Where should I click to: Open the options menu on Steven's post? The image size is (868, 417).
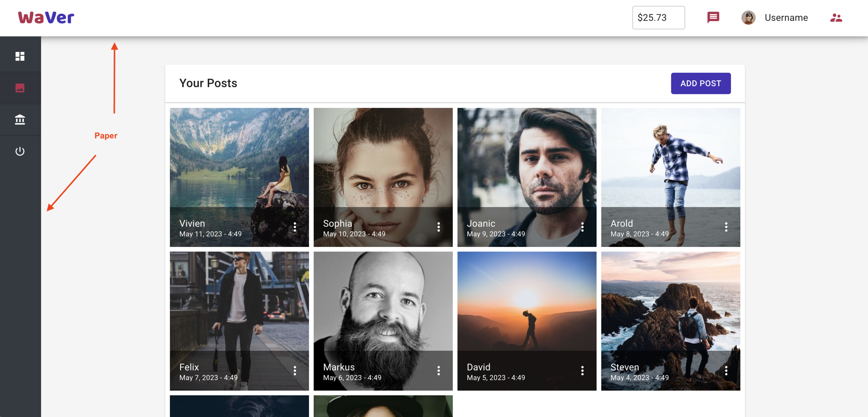point(726,371)
